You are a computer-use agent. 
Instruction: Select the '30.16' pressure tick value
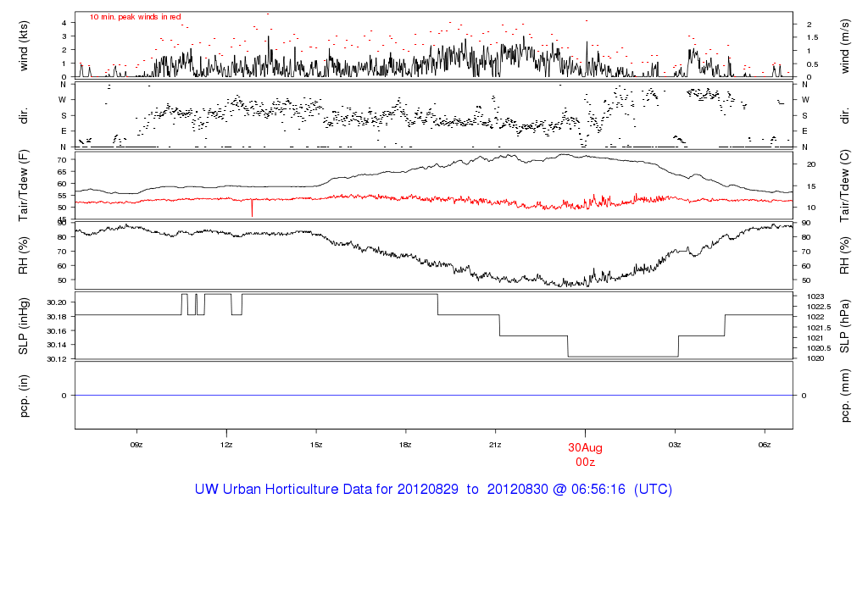point(57,330)
